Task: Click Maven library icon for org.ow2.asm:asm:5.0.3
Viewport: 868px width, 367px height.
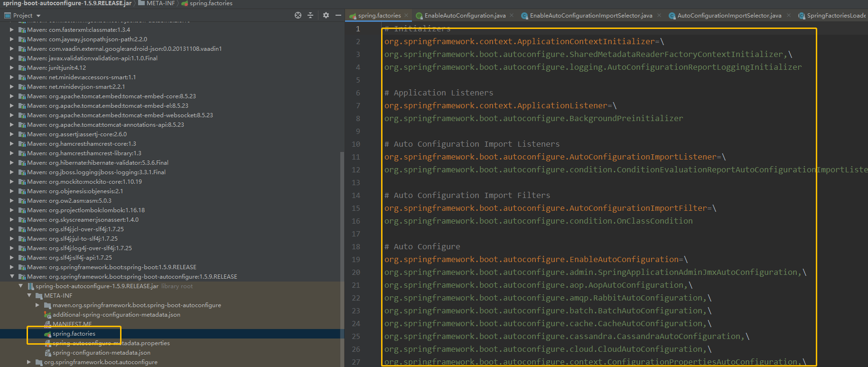Action: pyautogui.click(x=22, y=201)
